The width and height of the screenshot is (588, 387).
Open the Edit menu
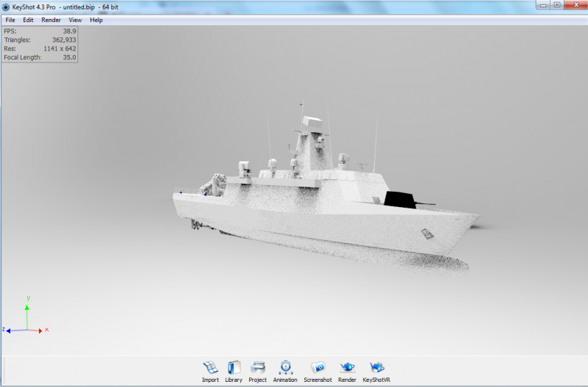point(28,20)
